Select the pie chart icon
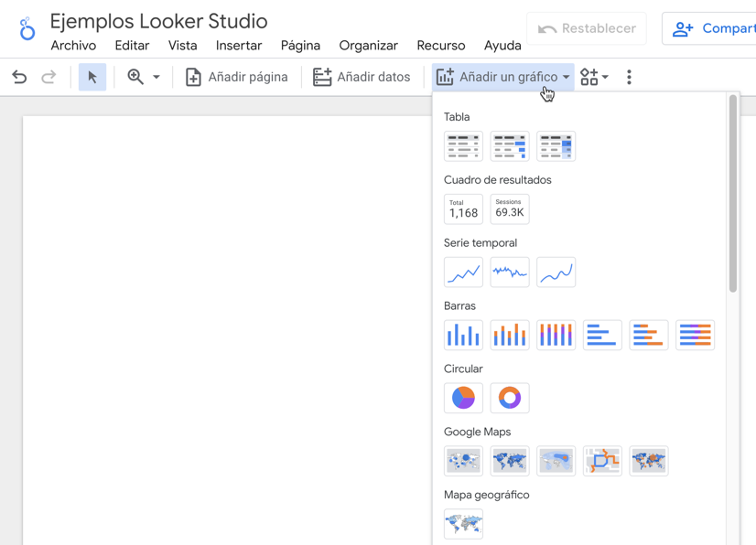756x545 pixels. click(x=463, y=398)
